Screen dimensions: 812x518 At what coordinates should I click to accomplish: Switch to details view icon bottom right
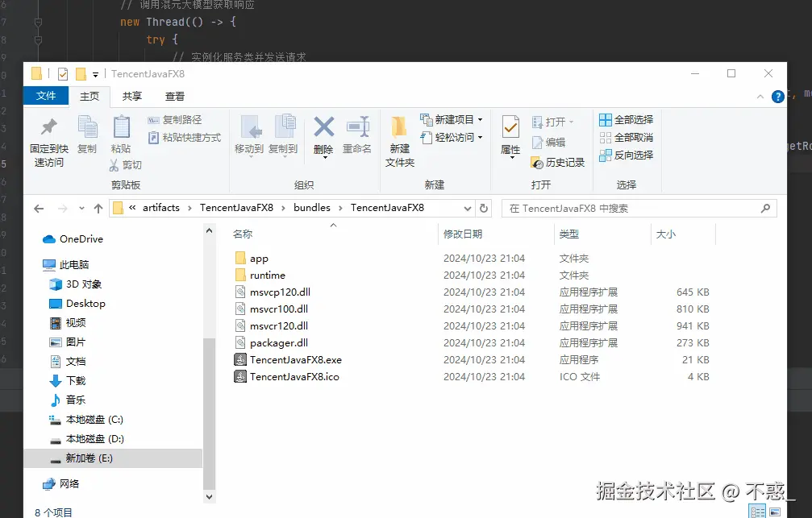(x=758, y=512)
